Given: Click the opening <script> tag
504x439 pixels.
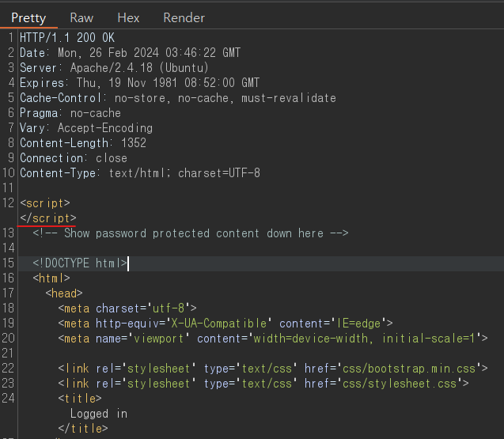Looking at the screenshot, I should tap(45, 203).
